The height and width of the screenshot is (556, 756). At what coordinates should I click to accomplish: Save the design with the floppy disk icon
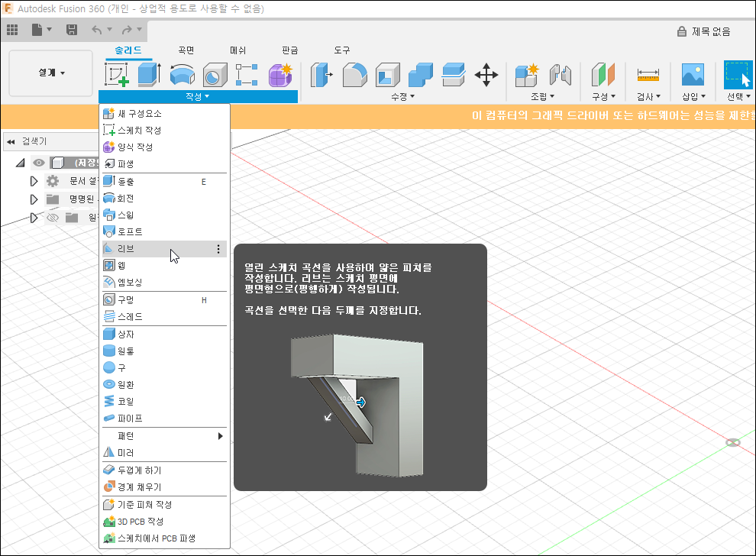pos(72,30)
